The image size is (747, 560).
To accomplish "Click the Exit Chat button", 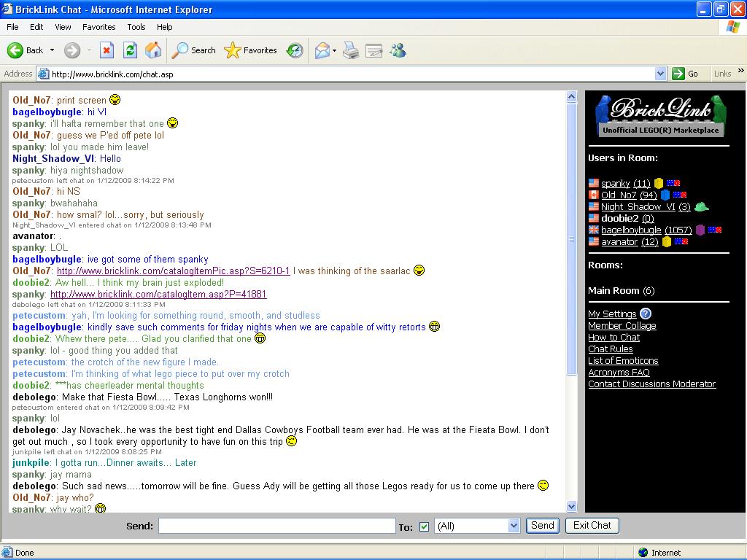I will 592,525.
